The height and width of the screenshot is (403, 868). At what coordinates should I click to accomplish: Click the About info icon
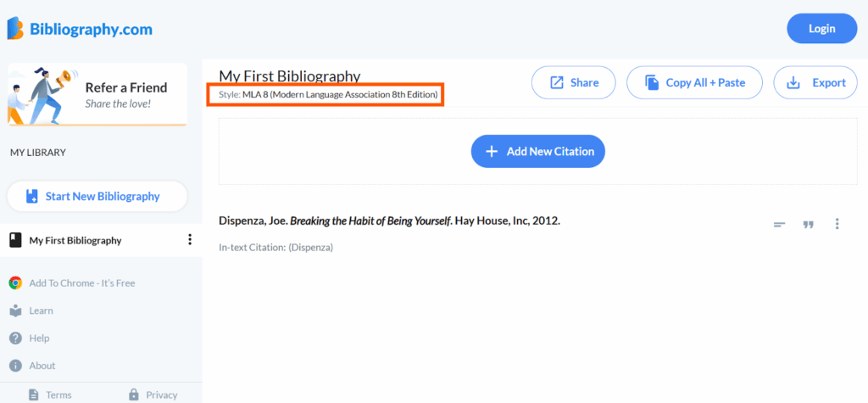coord(15,366)
